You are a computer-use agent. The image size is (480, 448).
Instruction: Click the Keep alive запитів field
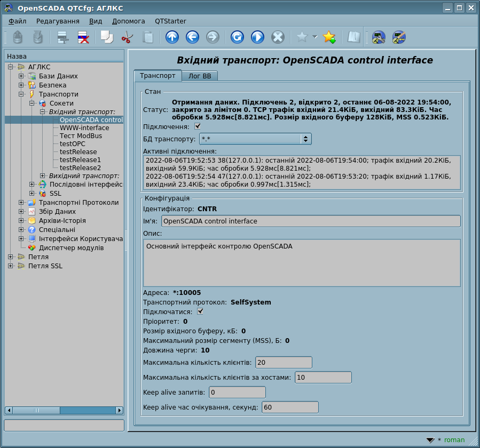point(237,393)
